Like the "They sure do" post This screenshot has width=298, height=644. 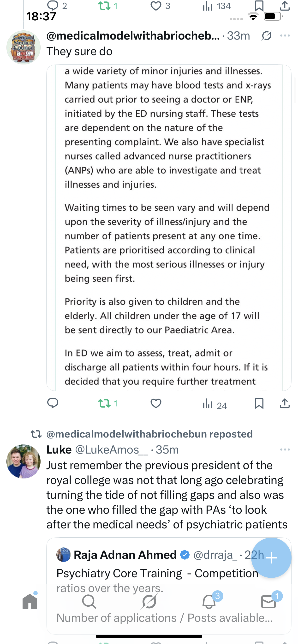tap(156, 403)
